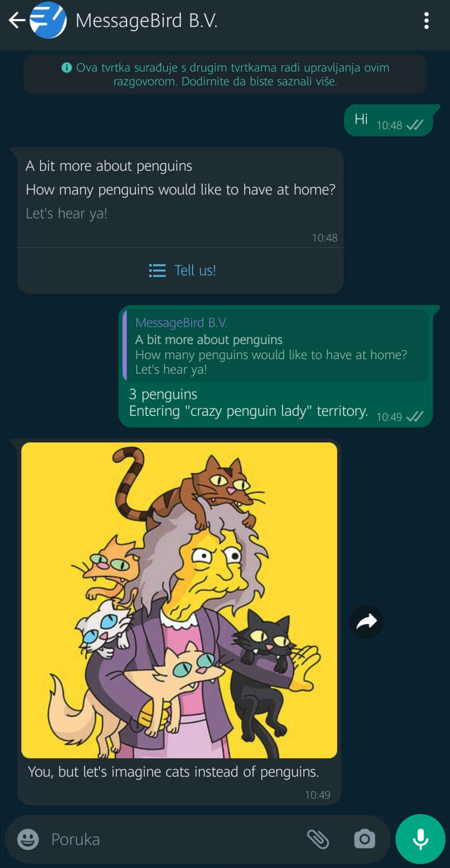This screenshot has height=868, width=450.
Task: Open the MessageBird profile picture
Action: (x=48, y=20)
